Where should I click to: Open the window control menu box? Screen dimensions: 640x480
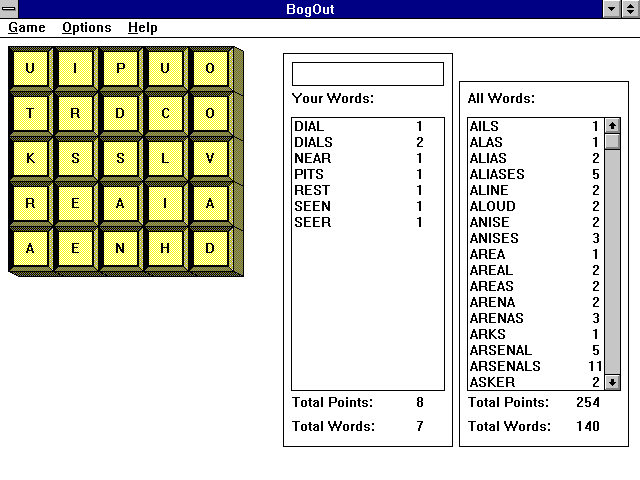(x=10, y=9)
